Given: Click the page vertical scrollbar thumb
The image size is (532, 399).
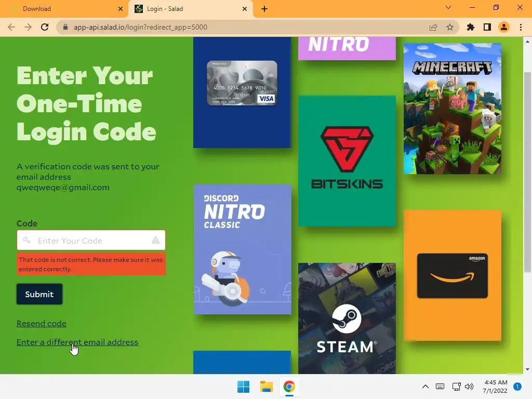Looking at the screenshot, I should [527, 172].
